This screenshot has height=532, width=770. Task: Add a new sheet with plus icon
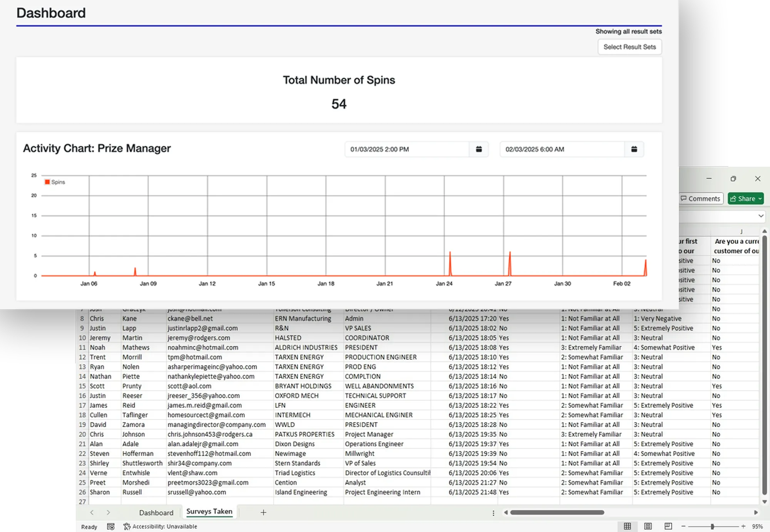[263, 512]
